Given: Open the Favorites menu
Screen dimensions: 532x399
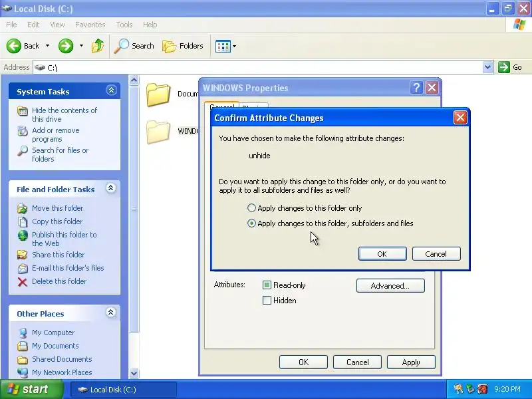Looking at the screenshot, I should (90, 25).
